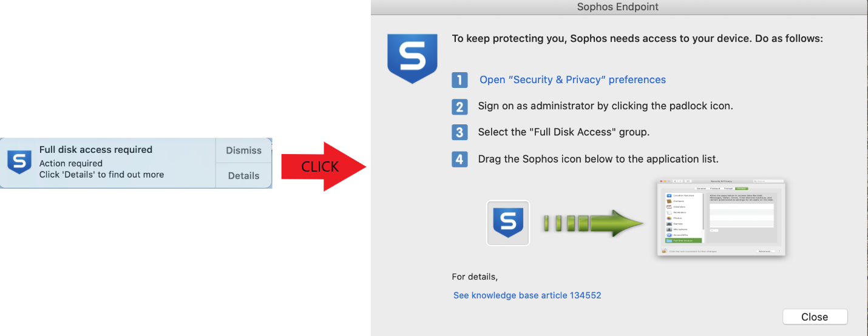868x336 pixels.
Task: Dismiss the full disk access notification
Action: (x=243, y=150)
